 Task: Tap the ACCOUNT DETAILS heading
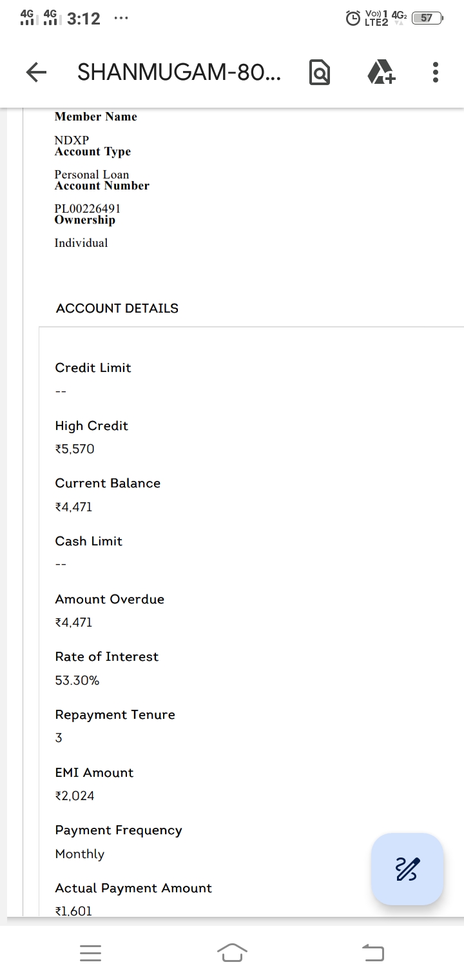point(117,308)
